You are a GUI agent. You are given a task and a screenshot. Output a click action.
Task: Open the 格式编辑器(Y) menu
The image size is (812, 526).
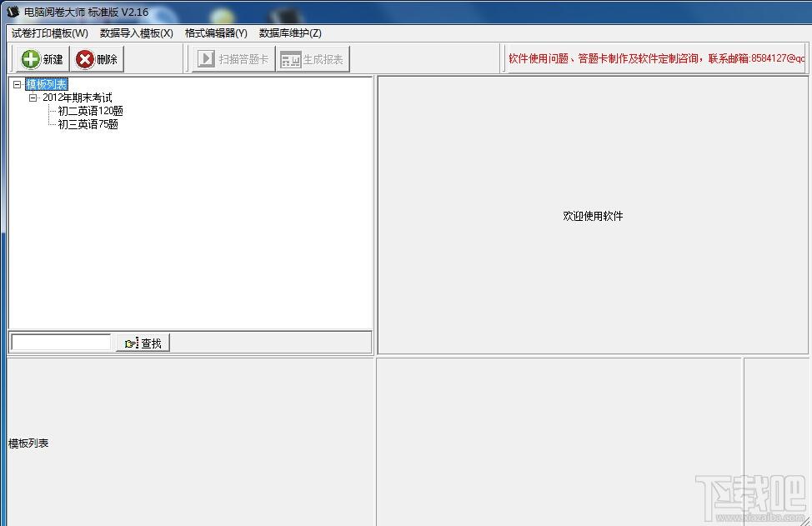(216, 33)
